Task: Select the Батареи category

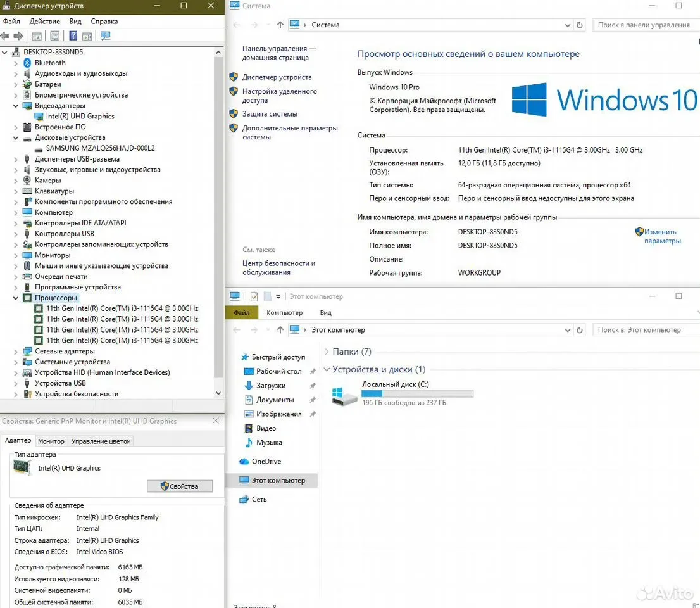Action: coord(47,84)
